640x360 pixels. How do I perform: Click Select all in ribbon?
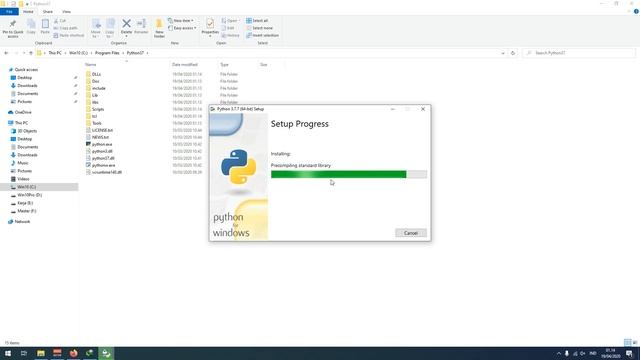pos(257,20)
